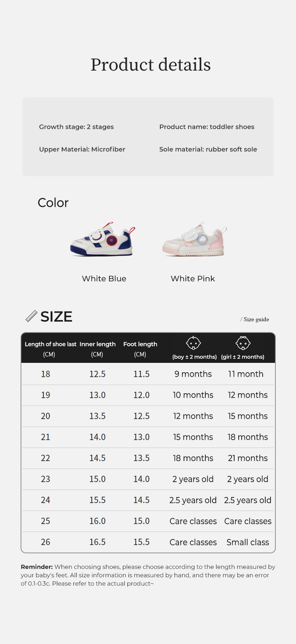Select shoe last size 18 row
The height and width of the screenshot is (644, 296).
46,374
